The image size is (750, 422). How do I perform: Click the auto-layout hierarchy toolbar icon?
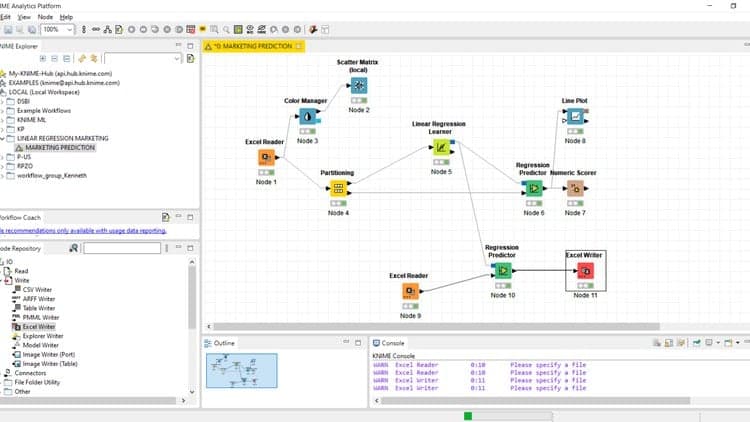click(108, 30)
